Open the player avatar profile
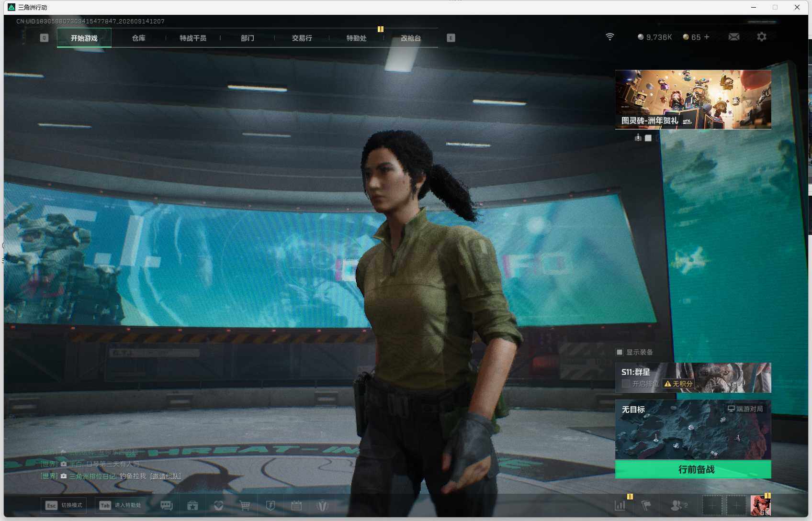The width and height of the screenshot is (812, 521). pos(760,505)
